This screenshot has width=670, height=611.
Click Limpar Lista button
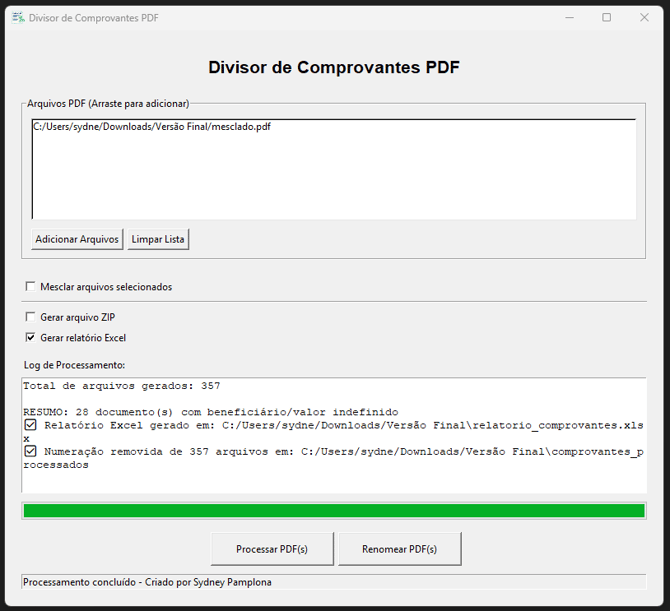point(158,239)
